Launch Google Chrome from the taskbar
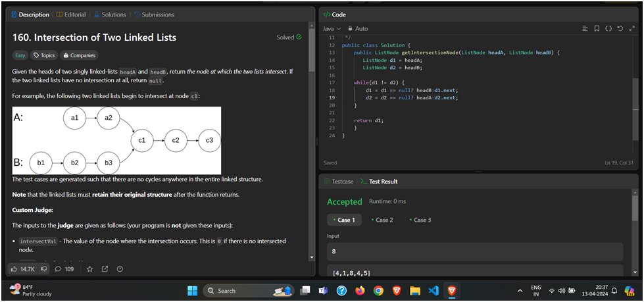This screenshot has width=644, height=302. coord(378,291)
